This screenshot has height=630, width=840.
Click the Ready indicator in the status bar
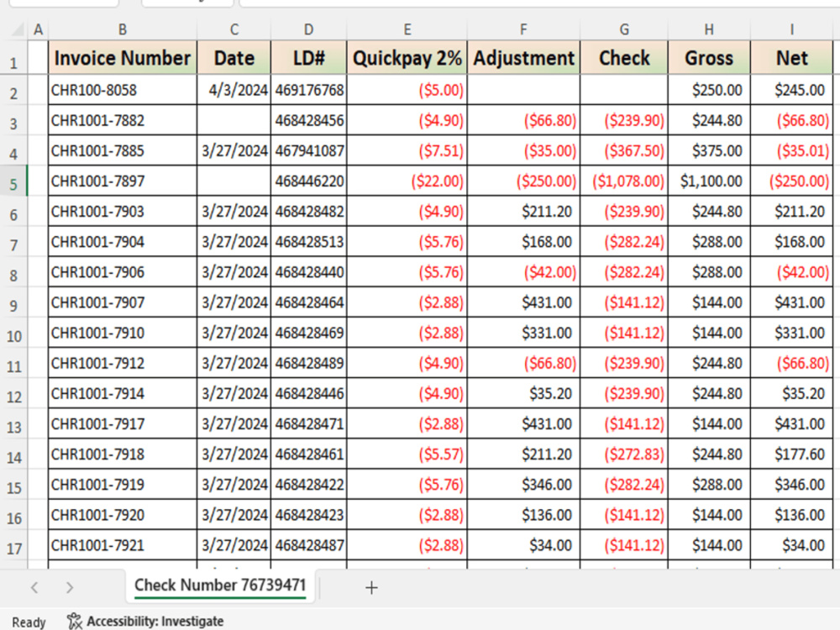[x=29, y=622]
